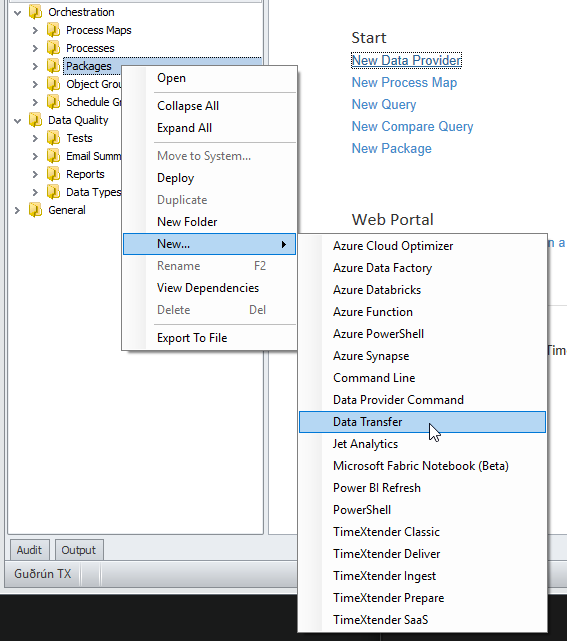Expand the Data Types node arrow
Viewport: 567px width, 641px height.
coord(35,192)
